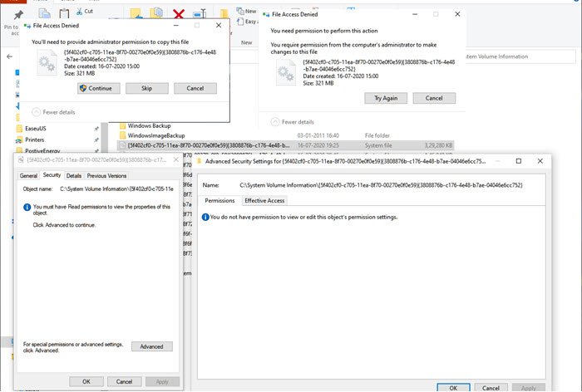The height and width of the screenshot is (392, 582).
Task: Click the Pin to Quick access pushpin icon
Action: pyautogui.click(x=18, y=14)
